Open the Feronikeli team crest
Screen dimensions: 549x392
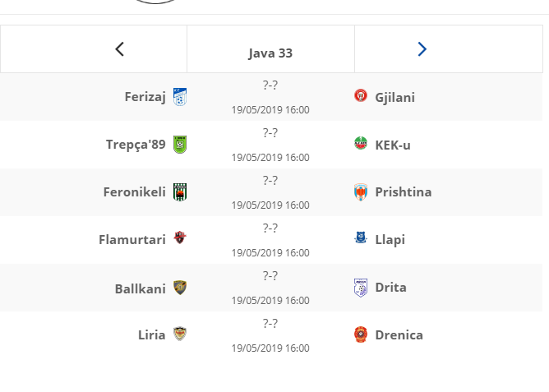(x=180, y=192)
